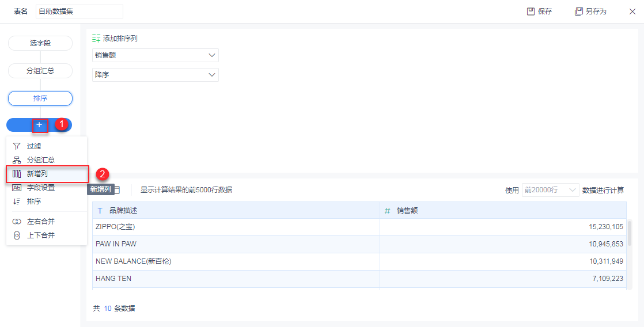Click the 共 10 条数据 record count
Screen dimensions: 644x327
(114, 309)
